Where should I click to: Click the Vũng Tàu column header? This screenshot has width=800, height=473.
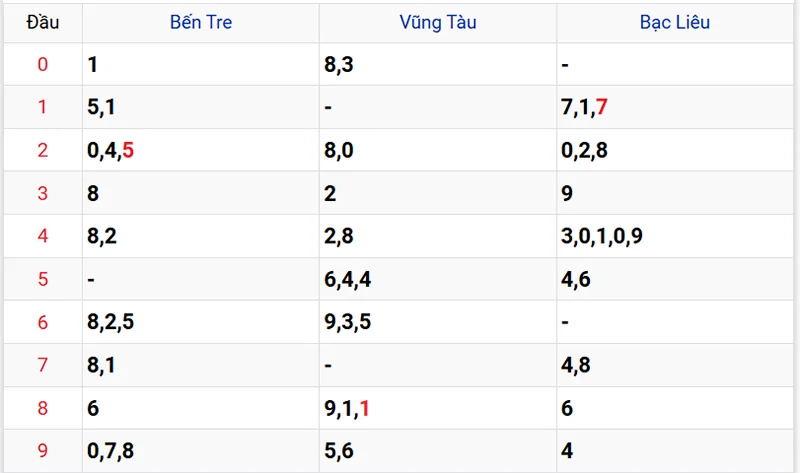tap(438, 22)
